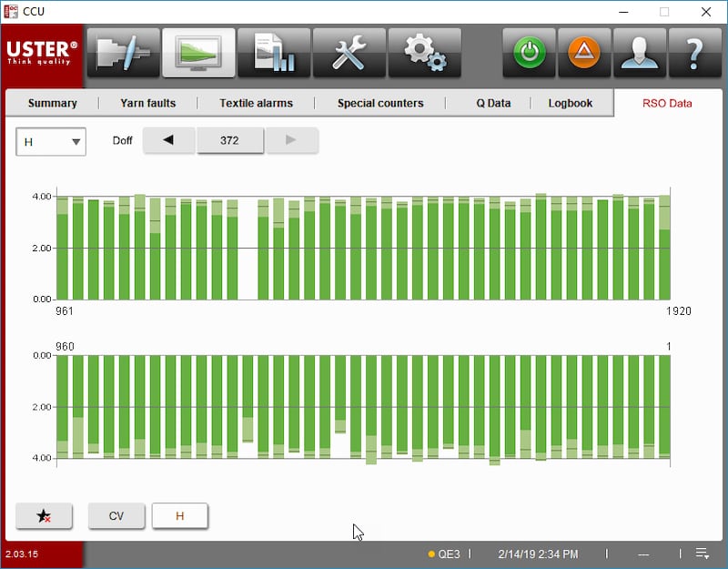728x569 pixels.
Task: Switch to the Logbook tab
Action: click(571, 103)
